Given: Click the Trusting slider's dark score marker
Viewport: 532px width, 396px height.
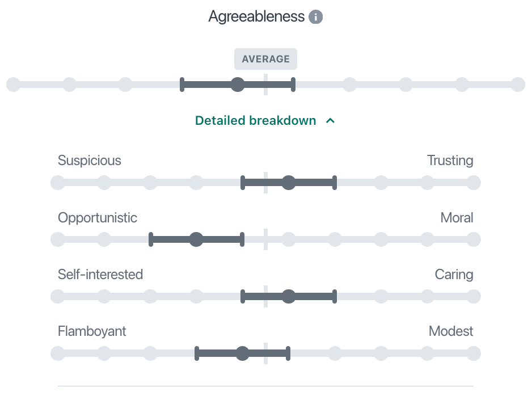Looking at the screenshot, I should point(289,183).
